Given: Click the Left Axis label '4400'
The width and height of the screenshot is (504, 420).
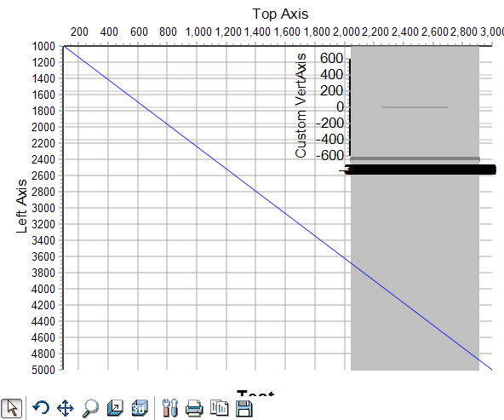Looking at the screenshot, I should (x=43, y=321).
